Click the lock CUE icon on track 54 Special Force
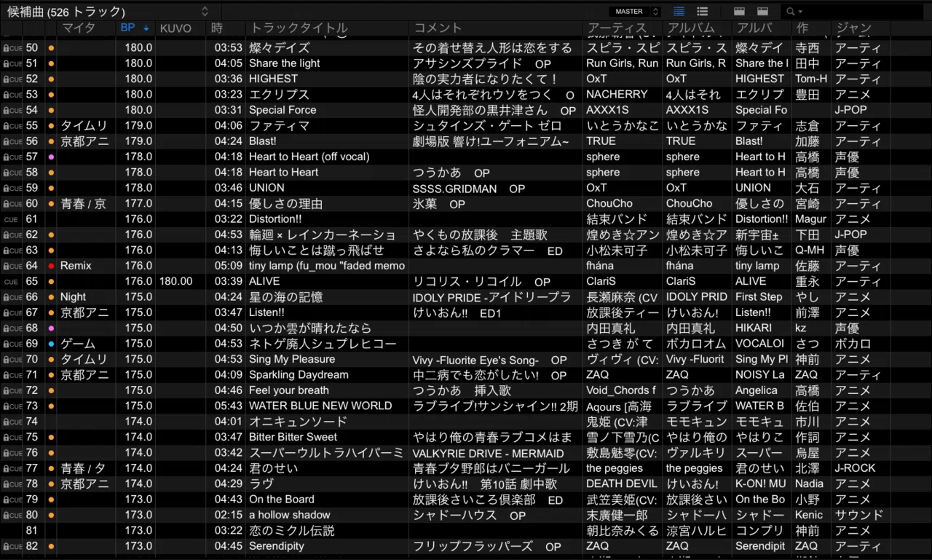Viewport: 932px width, 560px height. click(x=12, y=111)
